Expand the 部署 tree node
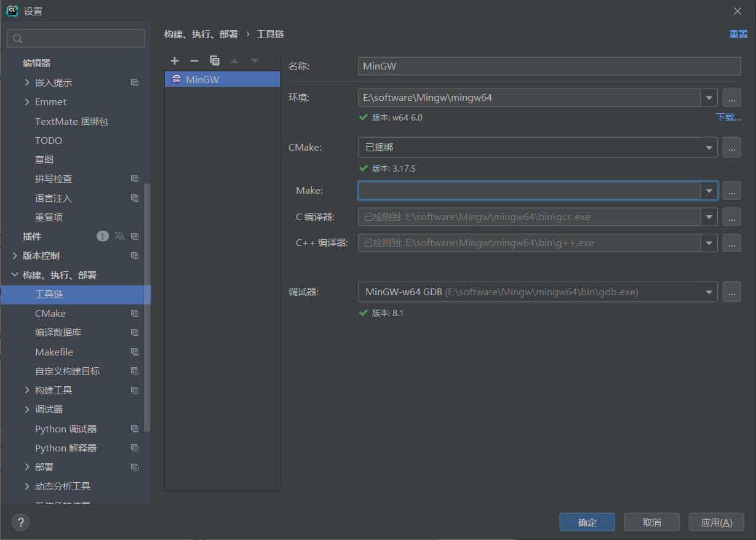756x540 pixels. click(x=27, y=467)
